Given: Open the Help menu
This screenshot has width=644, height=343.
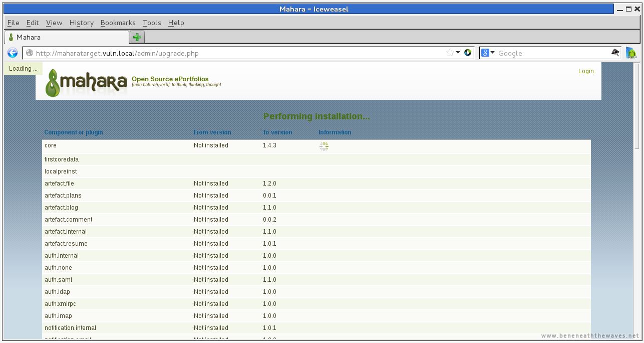Looking at the screenshot, I should pos(176,23).
